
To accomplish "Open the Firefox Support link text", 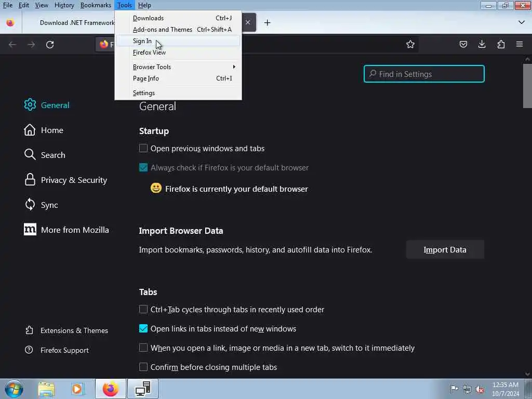I will [64, 350].
